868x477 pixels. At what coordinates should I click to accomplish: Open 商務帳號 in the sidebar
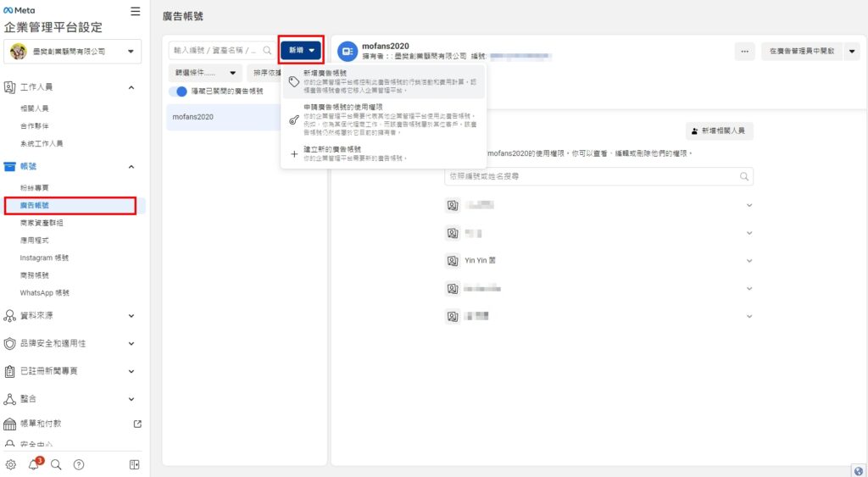coord(34,275)
